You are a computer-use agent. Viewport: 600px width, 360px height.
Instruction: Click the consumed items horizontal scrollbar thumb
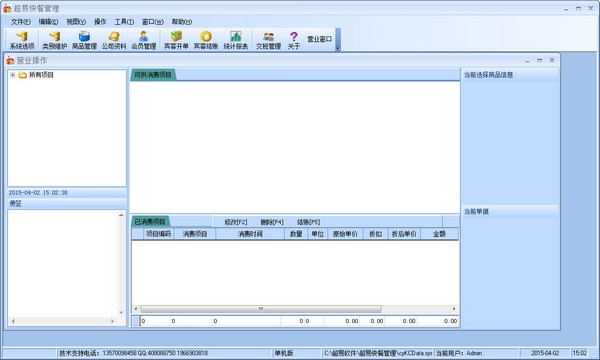261,309
